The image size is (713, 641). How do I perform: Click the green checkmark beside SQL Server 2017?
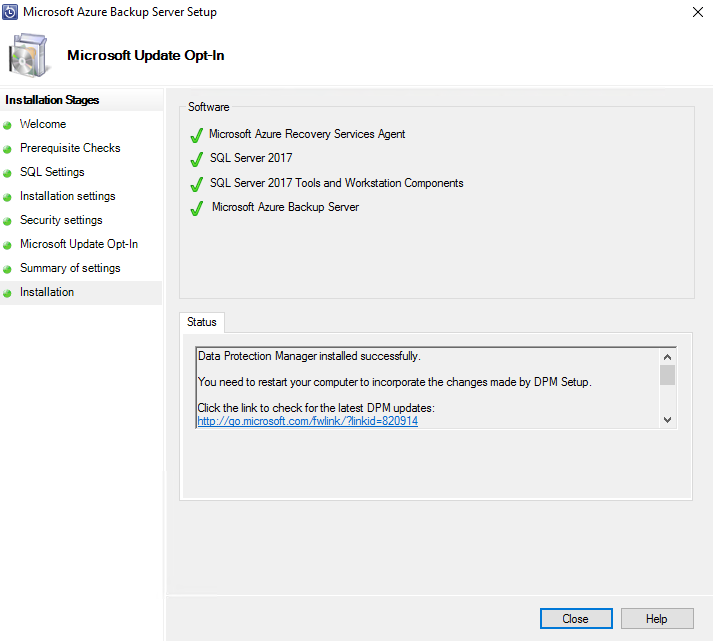(x=196, y=159)
